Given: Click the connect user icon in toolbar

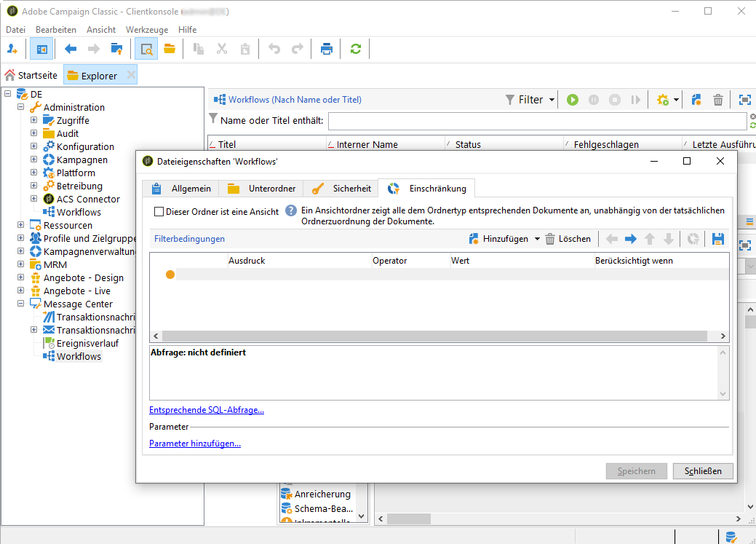Looking at the screenshot, I should point(12,49).
